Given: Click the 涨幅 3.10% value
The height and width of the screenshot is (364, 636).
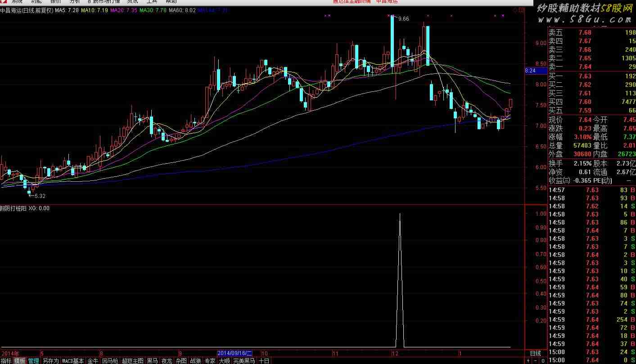Looking at the screenshot, I should pyautogui.click(x=582, y=137).
